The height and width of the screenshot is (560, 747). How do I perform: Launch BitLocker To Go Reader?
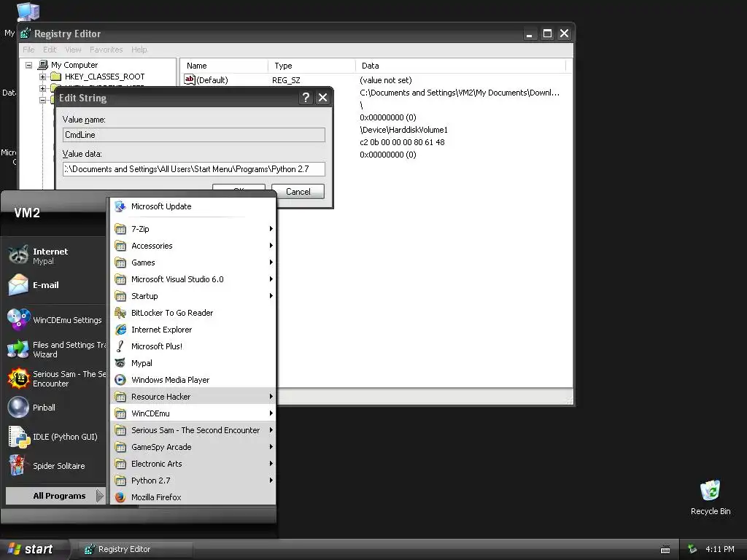pos(193,313)
